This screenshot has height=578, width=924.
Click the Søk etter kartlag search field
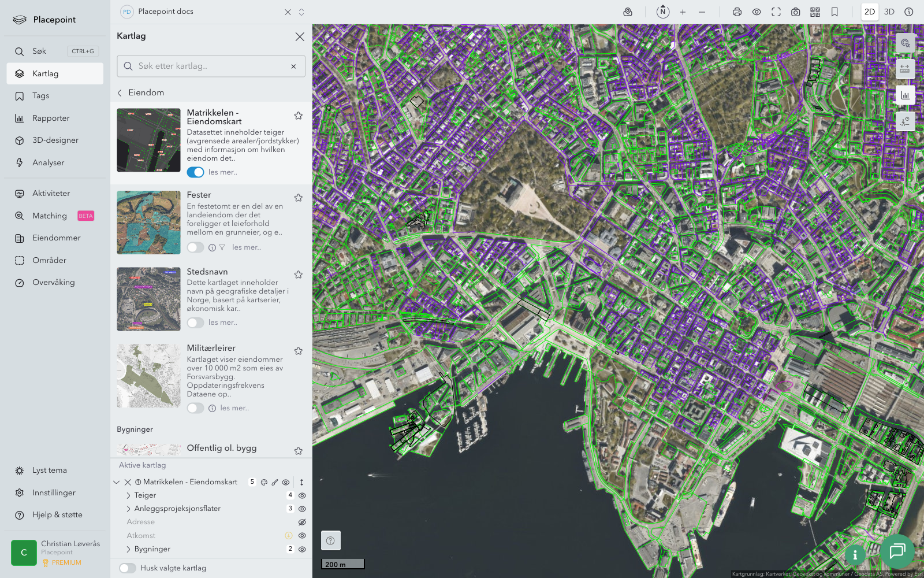point(211,66)
